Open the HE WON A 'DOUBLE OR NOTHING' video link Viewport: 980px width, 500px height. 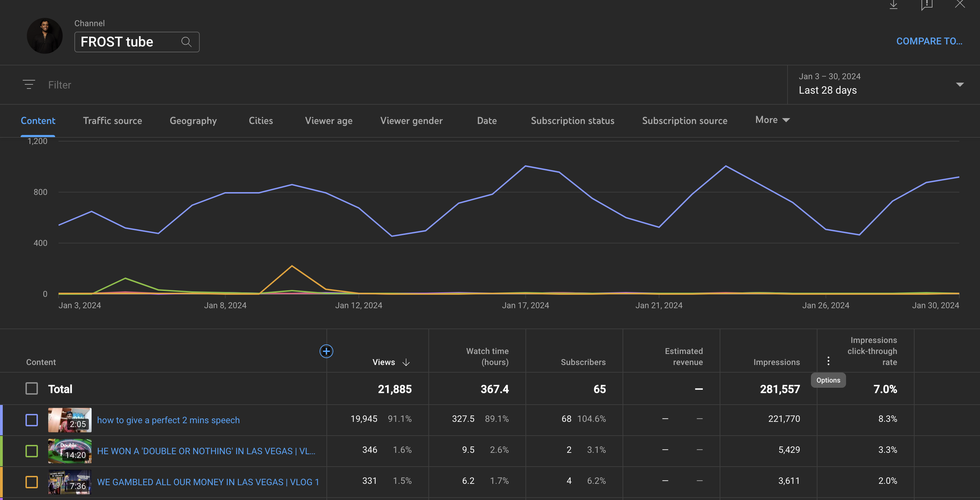[206, 451]
